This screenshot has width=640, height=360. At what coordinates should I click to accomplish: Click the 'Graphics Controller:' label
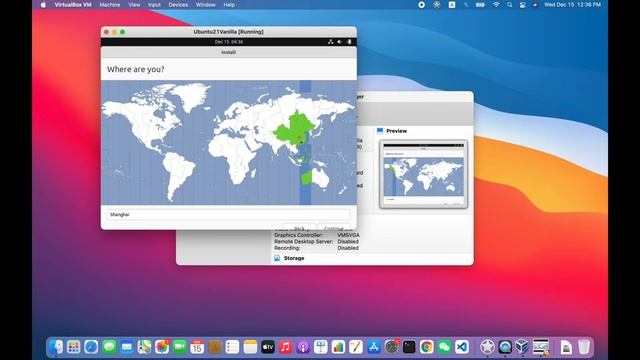[298, 235]
